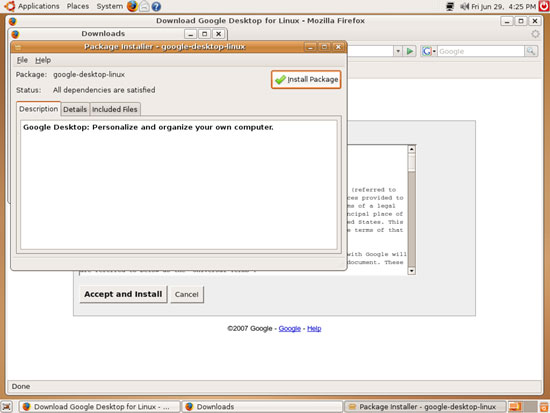Click the description text about Google Desktop
Screen dimensions: 550x413
(x=148, y=127)
